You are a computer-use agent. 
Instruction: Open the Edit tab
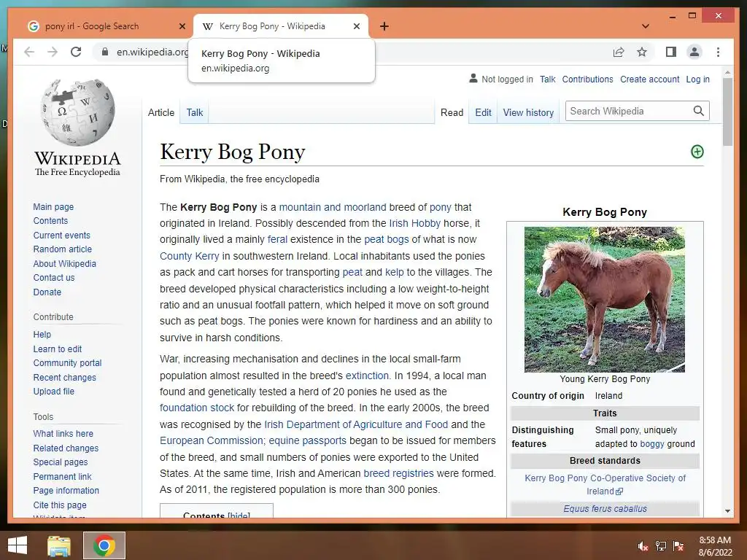click(483, 112)
